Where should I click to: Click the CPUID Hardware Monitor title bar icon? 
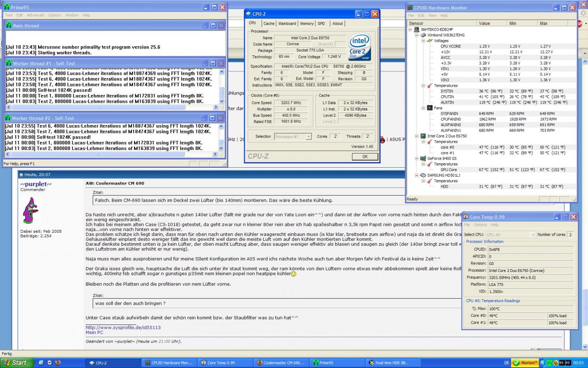click(410, 8)
